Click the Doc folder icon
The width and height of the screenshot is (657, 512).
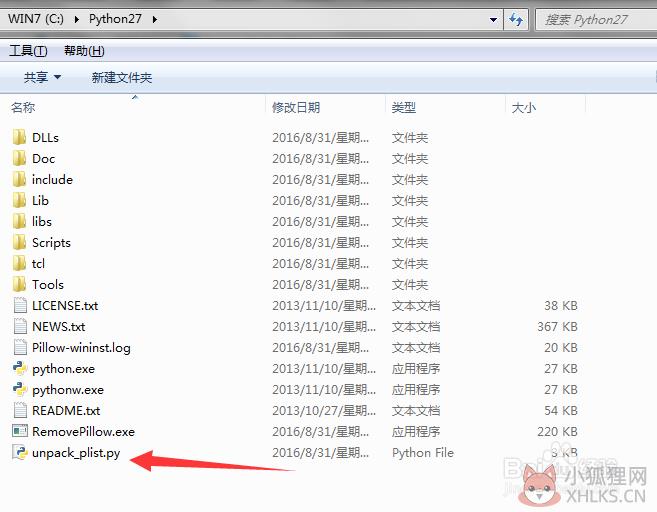19,158
